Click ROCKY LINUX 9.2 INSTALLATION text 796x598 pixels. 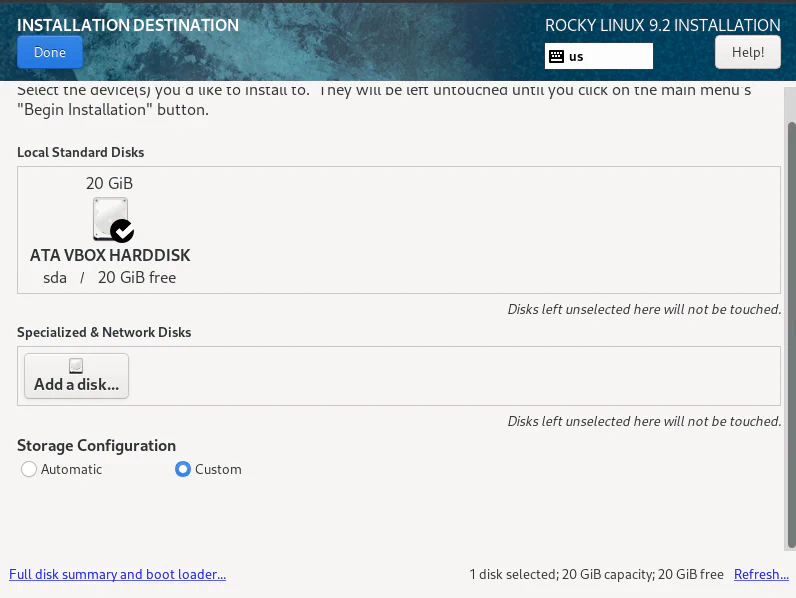pyautogui.click(x=662, y=25)
